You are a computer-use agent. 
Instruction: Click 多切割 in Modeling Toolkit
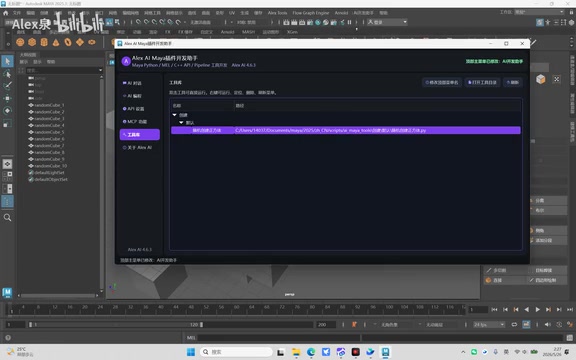504,270
